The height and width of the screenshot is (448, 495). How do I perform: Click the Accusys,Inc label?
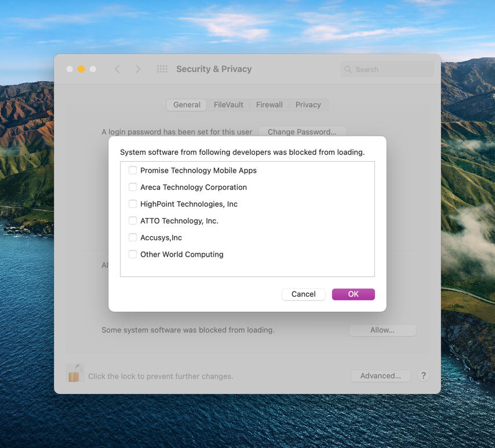click(x=161, y=238)
